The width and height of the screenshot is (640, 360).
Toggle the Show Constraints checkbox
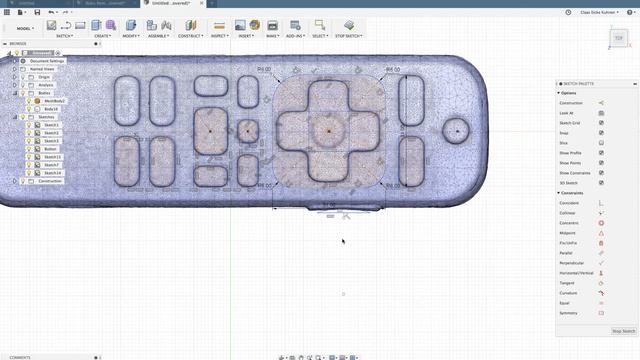tap(601, 173)
